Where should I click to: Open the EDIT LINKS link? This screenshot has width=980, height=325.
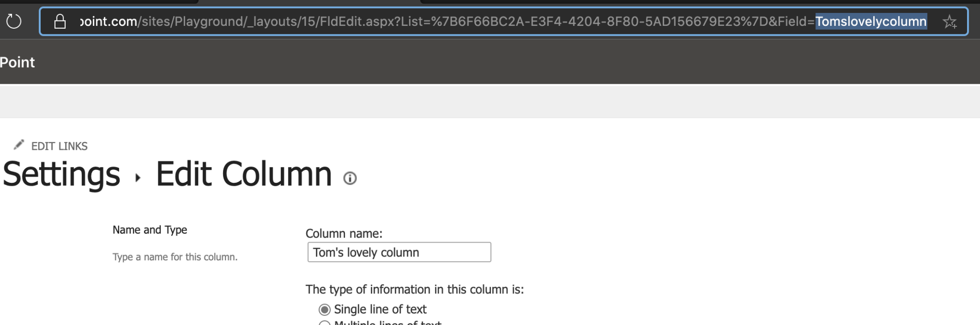pyautogui.click(x=59, y=146)
